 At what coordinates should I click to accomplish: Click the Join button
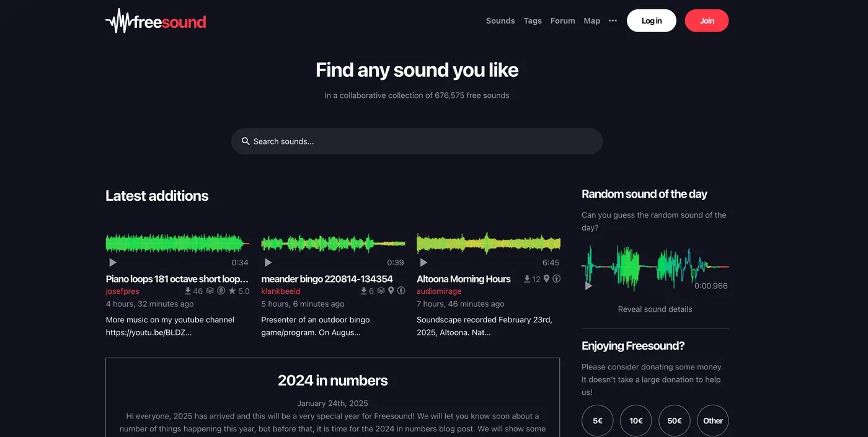[x=707, y=20]
